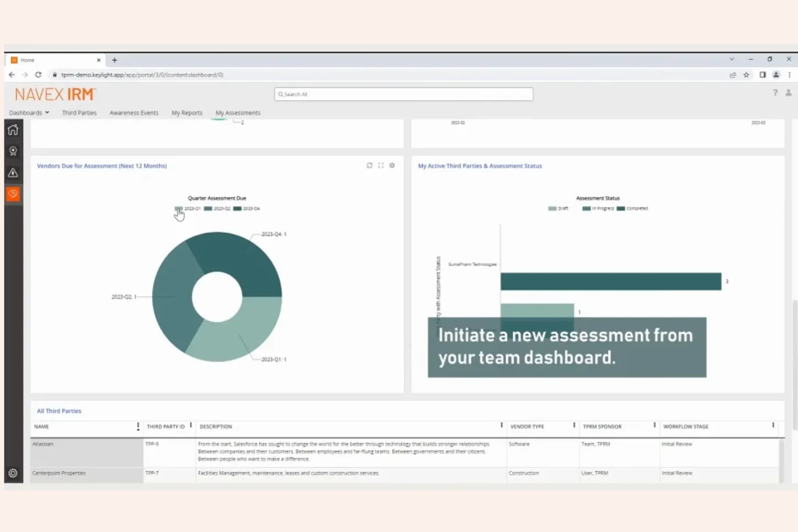The image size is (798, 532).
Task: Click the browser forward arrow
Action: point(25,75)
